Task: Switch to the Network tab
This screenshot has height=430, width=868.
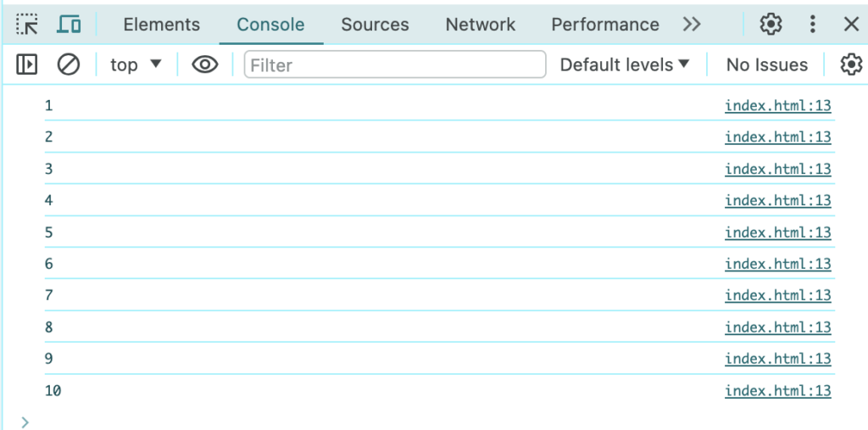Action: click(x=481, y=25)
